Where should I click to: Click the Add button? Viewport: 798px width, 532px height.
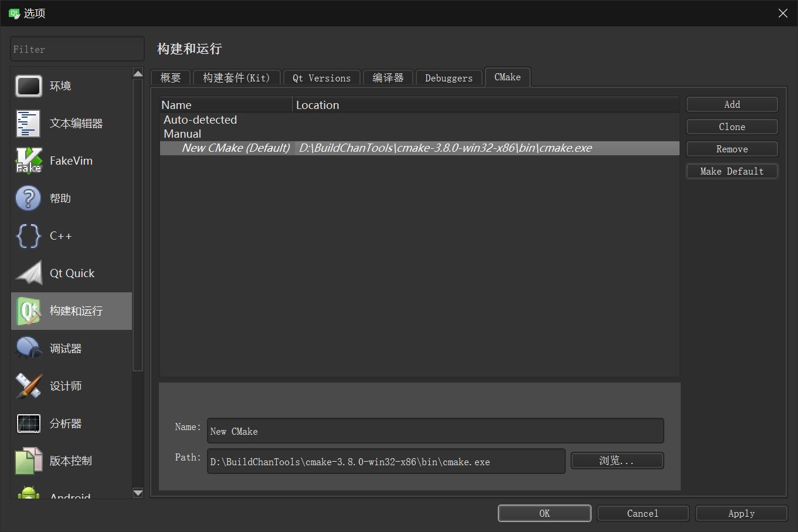click(x=732, y=105)
